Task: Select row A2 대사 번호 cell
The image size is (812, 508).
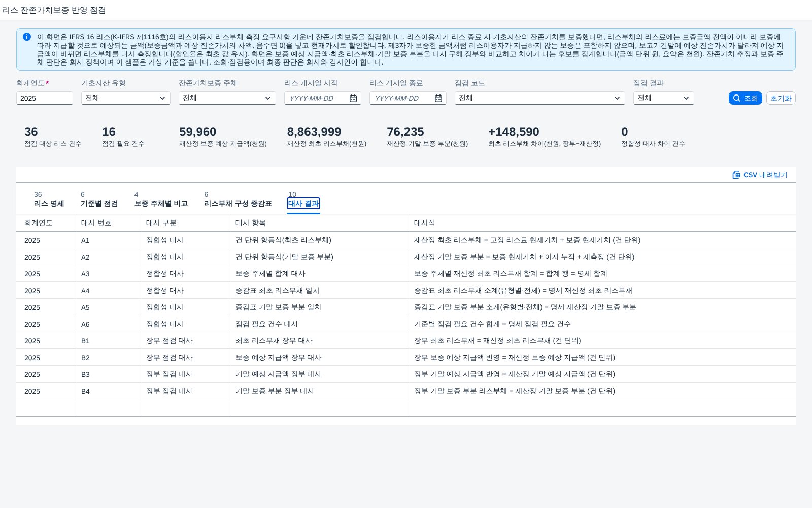Action: 109,257
